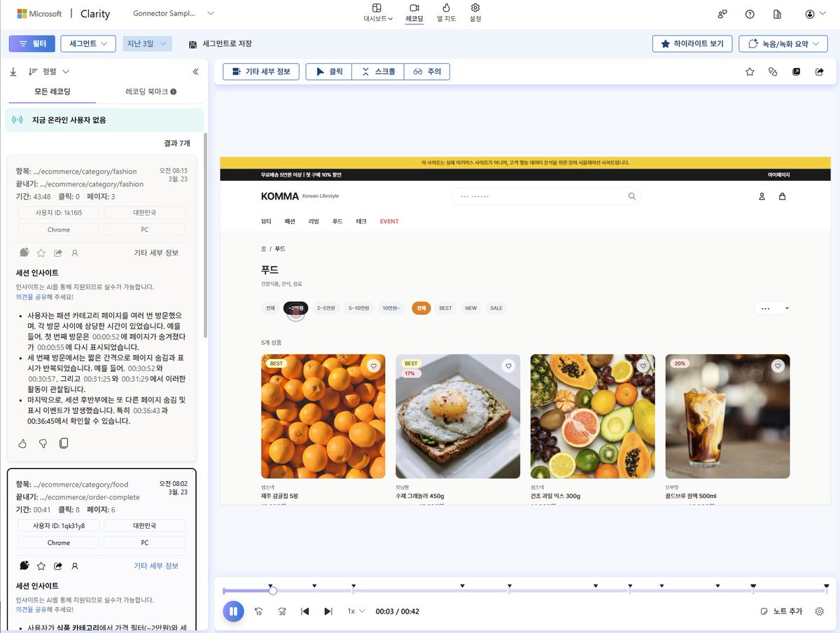This screenshot has width=840, height=633.
Task: Open the 정렬 sort dropdown
Action: 49,71
